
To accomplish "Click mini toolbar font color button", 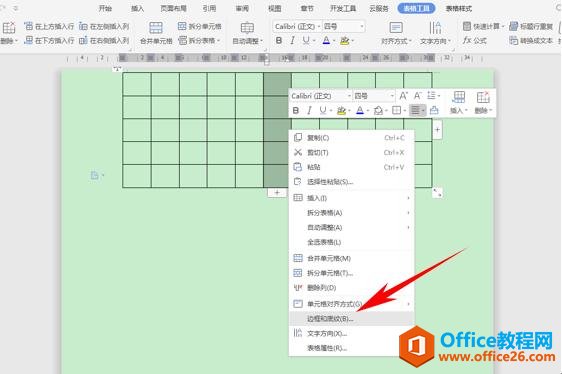I will [x=360, y=110].
